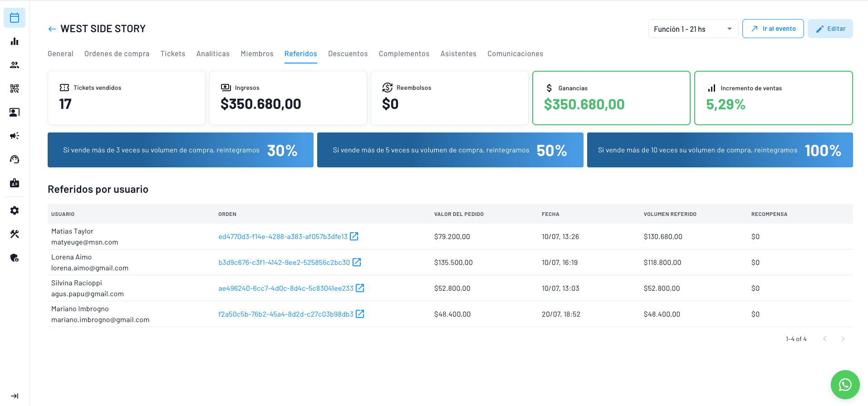Switch to the Comunicaciones tab
The image size is (868, 406).
click(x=515, y=54)
